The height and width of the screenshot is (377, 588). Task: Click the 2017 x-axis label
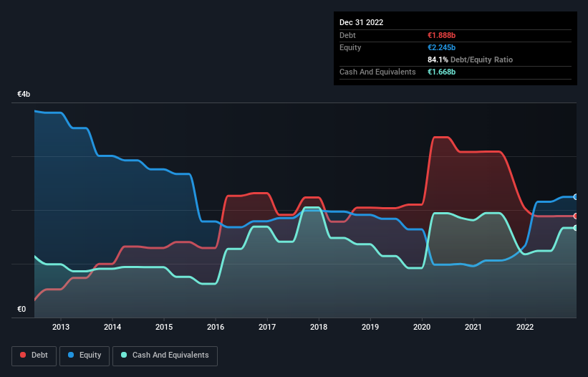267,327
